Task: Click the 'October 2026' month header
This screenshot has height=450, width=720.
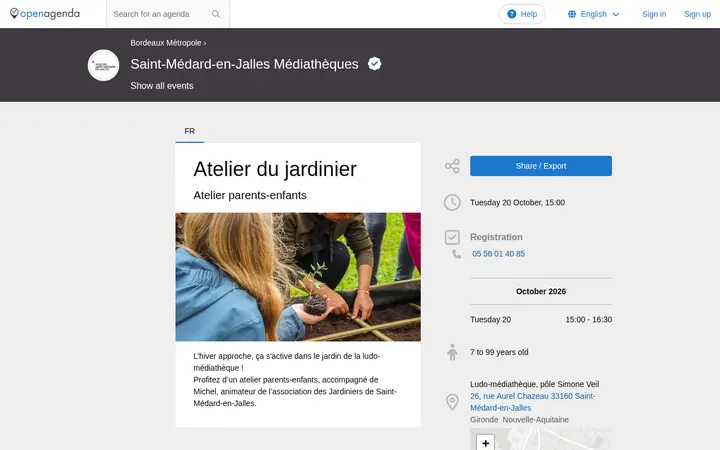Action: tap(541, 292)
